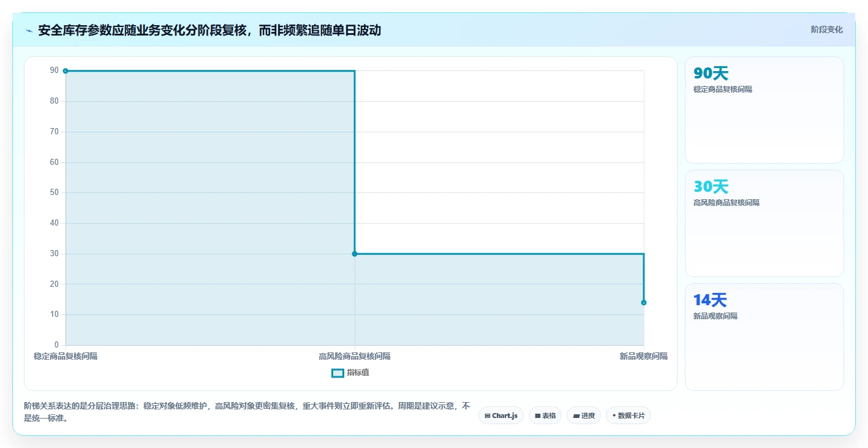Click the chart title heading text

(x=209, y=30)
